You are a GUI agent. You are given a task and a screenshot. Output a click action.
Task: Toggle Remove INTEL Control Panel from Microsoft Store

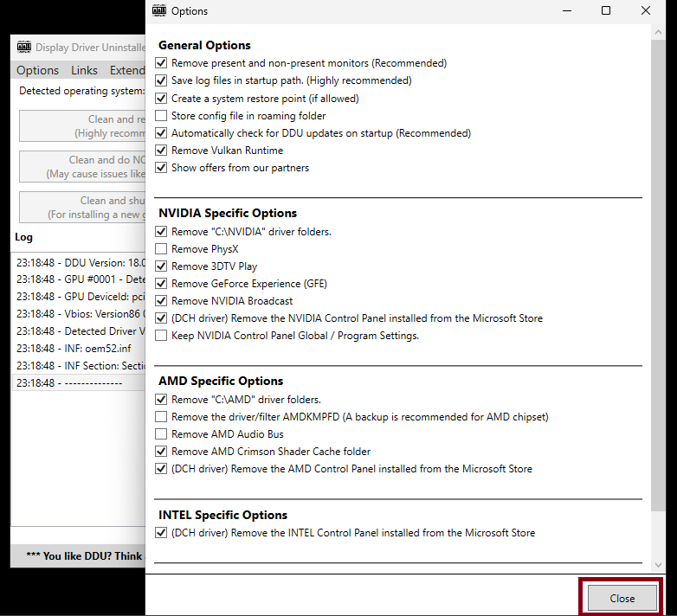pyautogui.click(x=161, y=533)
